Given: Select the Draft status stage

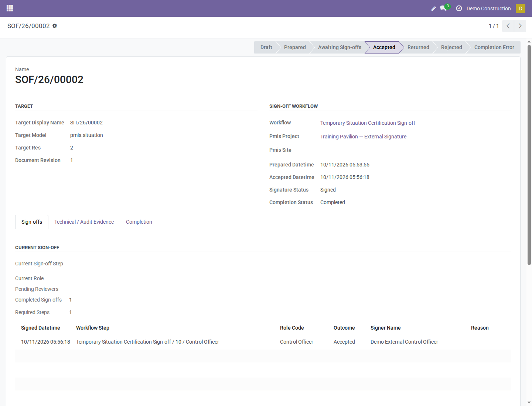Looking at the screenshot, I should click(266, 47).
